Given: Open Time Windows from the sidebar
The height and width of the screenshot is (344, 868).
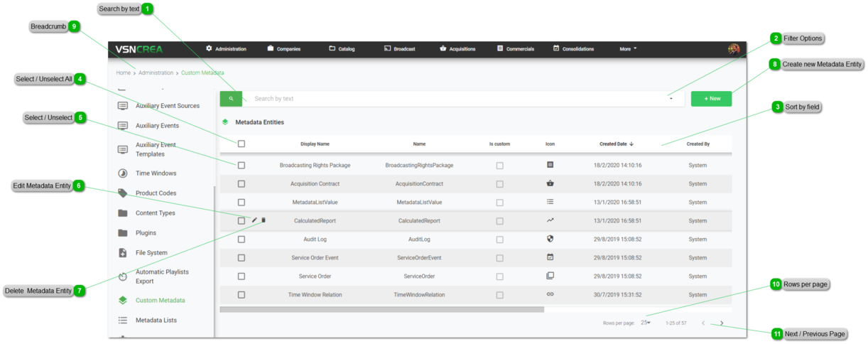Looking at the screenshot, I should click(156, 173).
